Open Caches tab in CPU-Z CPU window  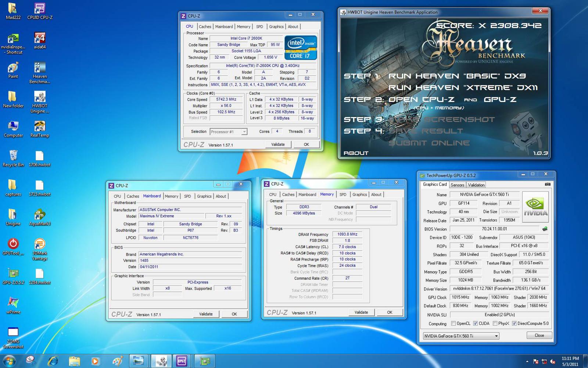point(205,26)
